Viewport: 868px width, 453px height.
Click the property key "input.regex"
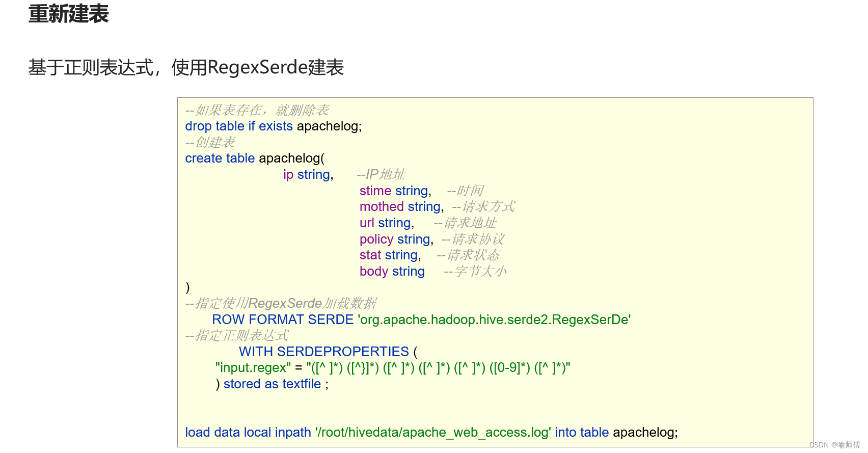point(253,368)
